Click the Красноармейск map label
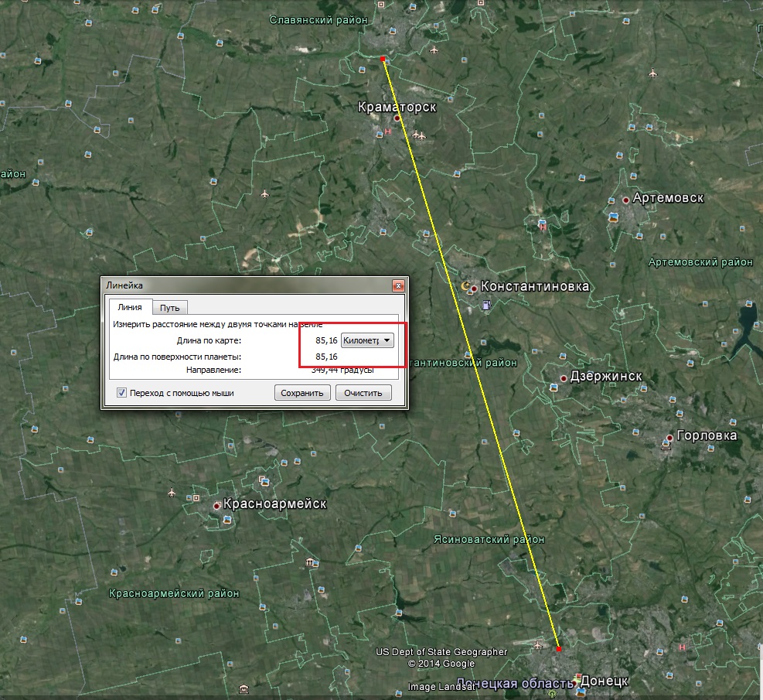The width and height of the screenshot is (763, 700). (275, 504)
